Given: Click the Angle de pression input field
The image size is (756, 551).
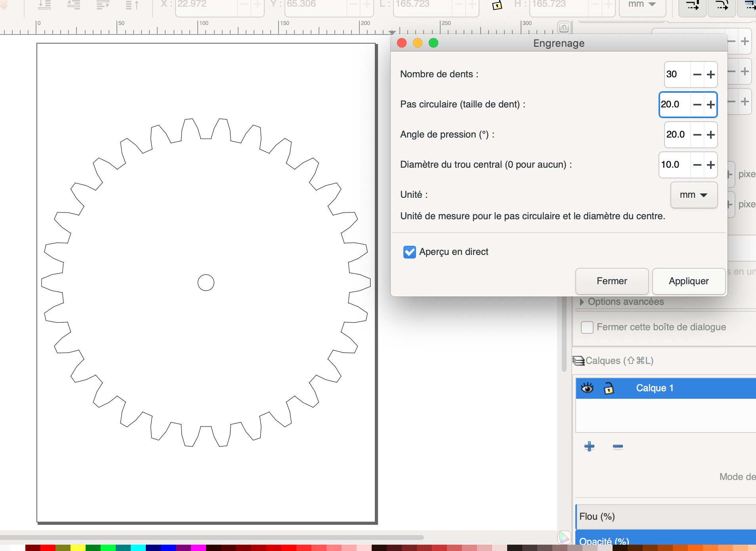Looking at the screenshot, I should pos(677,135).
